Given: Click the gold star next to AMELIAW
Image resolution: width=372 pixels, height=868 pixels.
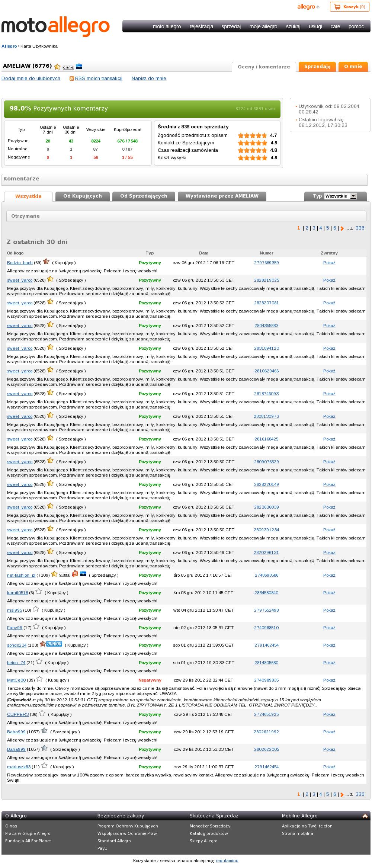Looking at the screenshot, I should (57, 67).
